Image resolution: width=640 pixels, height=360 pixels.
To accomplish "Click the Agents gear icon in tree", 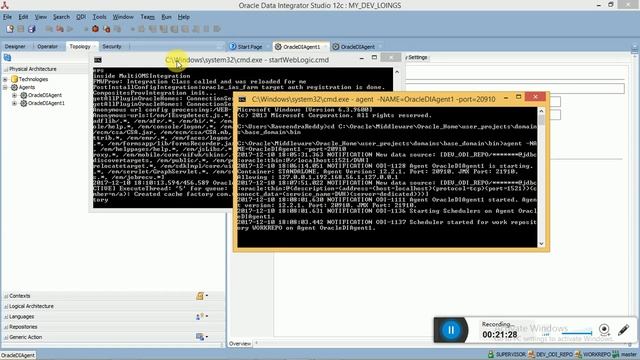I will coord(14,87).
